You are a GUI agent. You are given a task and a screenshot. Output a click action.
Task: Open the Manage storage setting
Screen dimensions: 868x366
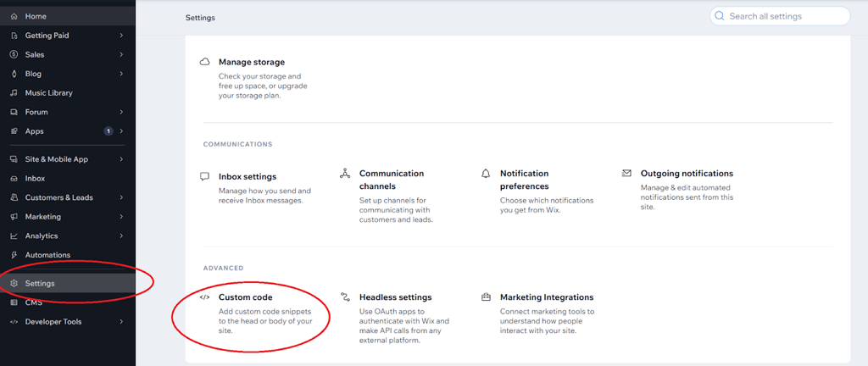[251, 62]
